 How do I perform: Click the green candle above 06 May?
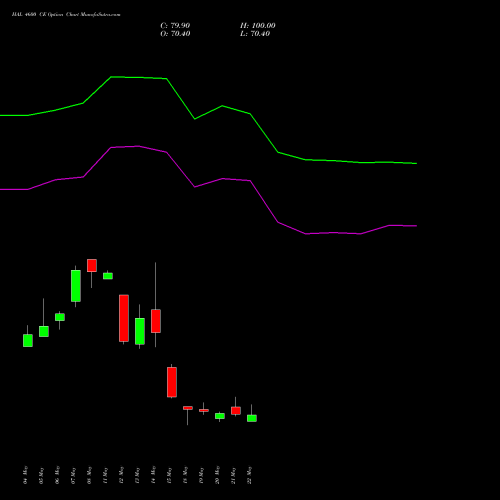(x=60, y=317)
